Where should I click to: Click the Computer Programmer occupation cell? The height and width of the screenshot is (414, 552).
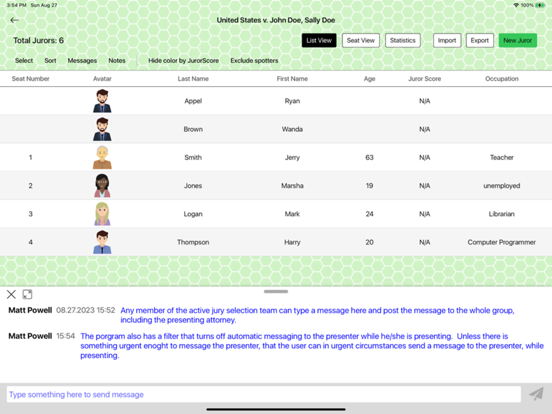click(502, 242)
